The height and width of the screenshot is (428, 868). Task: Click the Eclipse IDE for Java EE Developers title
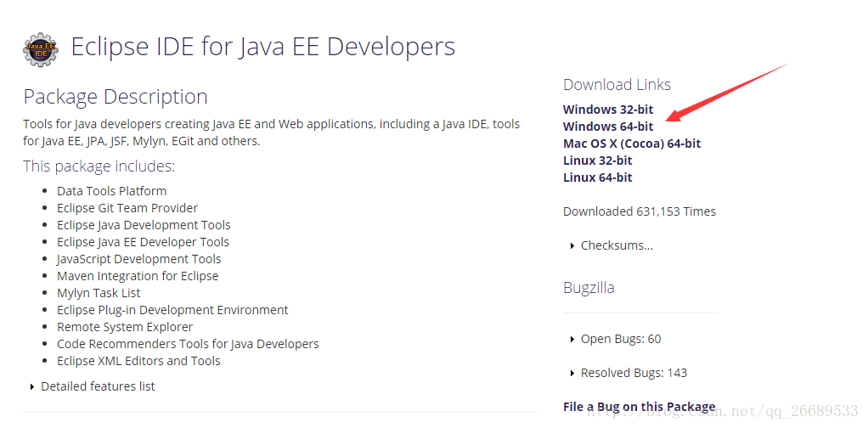(x=263, y=47)
